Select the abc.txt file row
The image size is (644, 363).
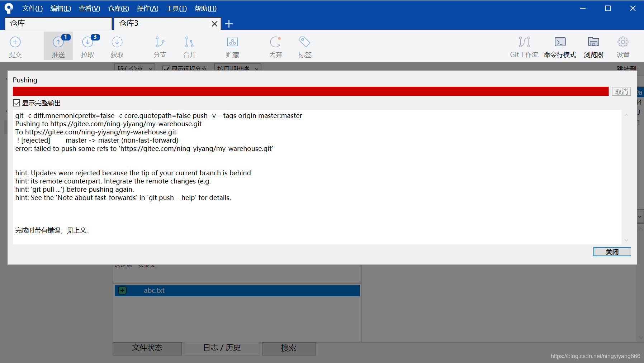tap(237, 290)
